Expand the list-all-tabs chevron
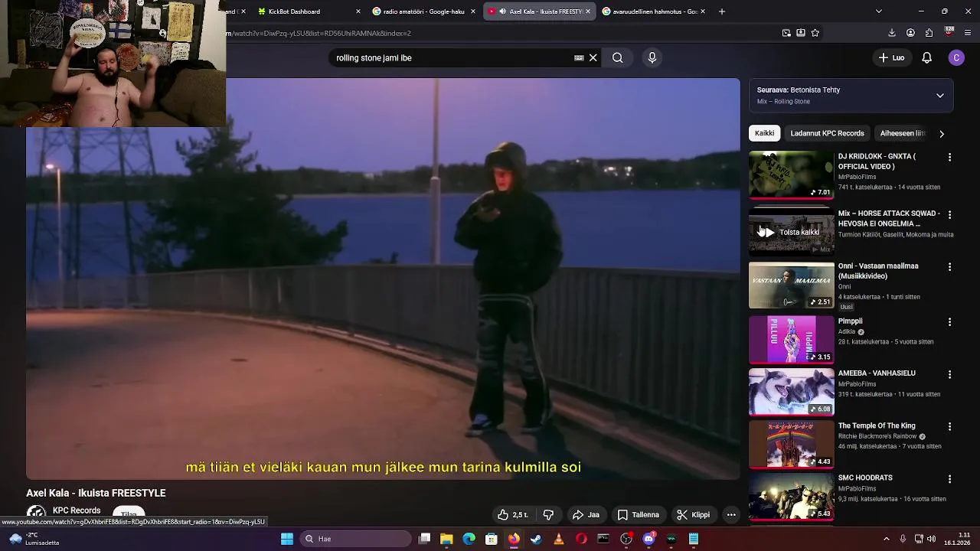980x551 pixels. pos(878,11)
